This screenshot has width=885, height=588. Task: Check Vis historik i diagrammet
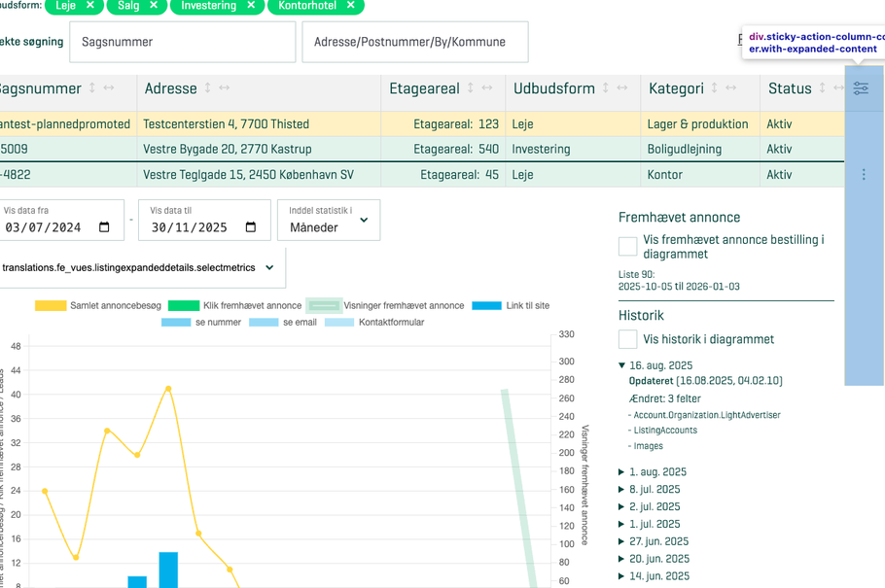coord(628,339)
